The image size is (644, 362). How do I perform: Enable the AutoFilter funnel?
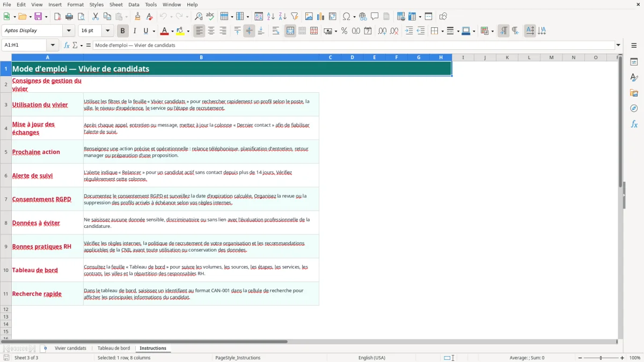coord(295,17)
